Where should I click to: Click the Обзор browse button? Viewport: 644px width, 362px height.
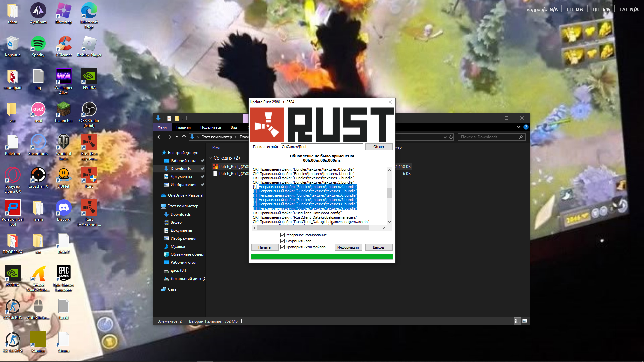click(x=378, y=147)
